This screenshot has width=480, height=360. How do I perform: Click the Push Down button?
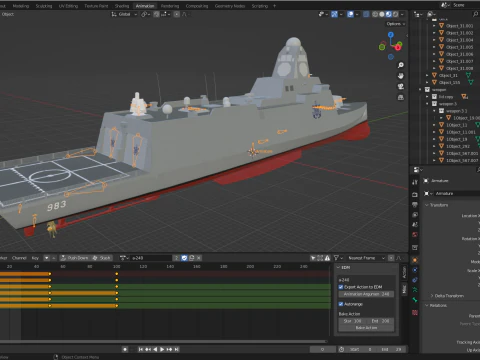[75, 258]
